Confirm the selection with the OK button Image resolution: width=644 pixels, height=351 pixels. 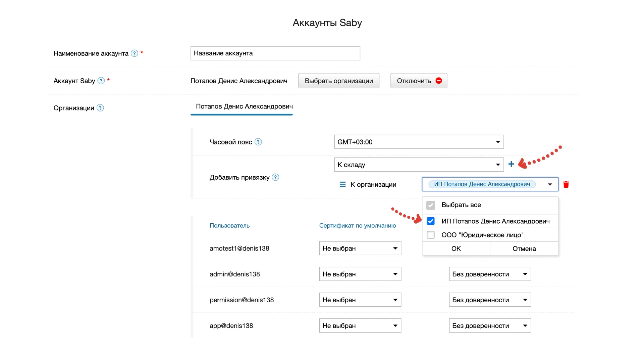point(456,249)
